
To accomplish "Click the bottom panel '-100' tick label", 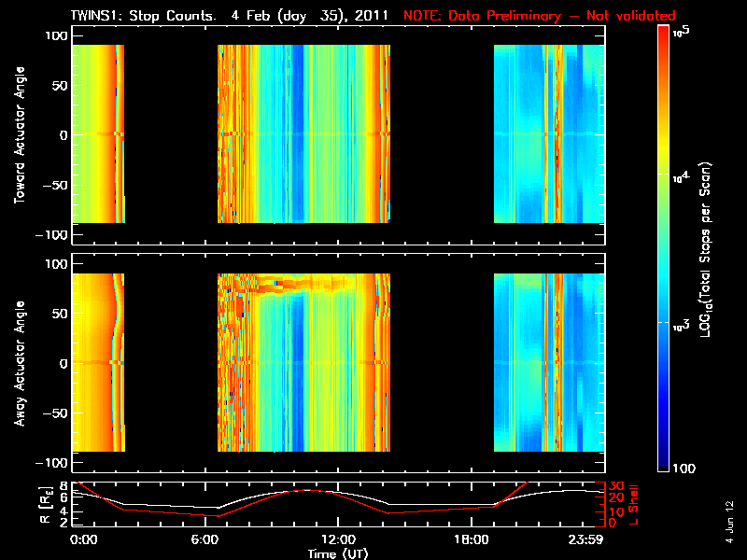I will coord(52,463).
